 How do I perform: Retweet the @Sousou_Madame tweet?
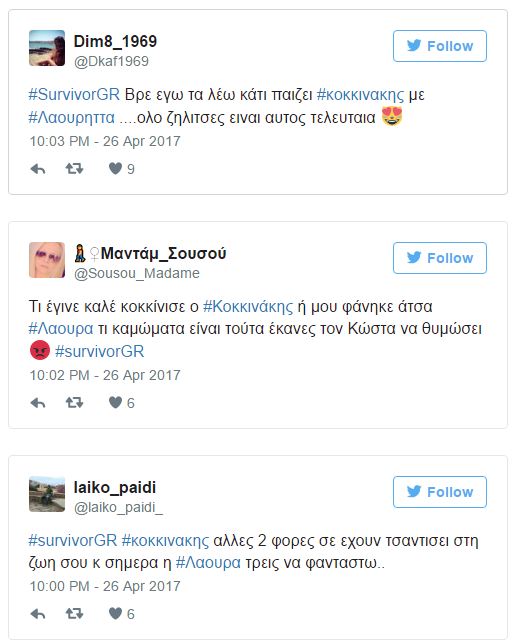click(74, 403)
